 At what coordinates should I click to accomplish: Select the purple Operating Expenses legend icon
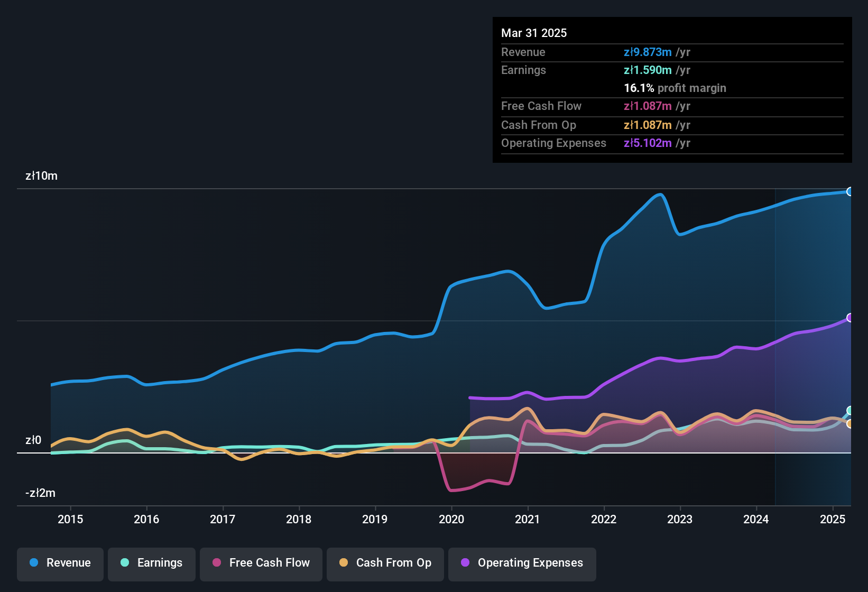[x=464, y=563]
